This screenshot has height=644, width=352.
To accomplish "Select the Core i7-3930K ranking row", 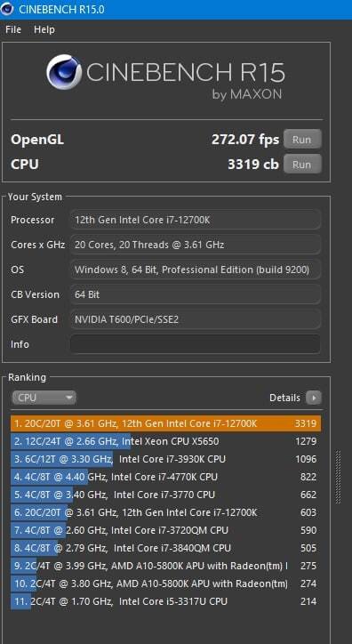I will pyautogui.click(x=165, y=459).
